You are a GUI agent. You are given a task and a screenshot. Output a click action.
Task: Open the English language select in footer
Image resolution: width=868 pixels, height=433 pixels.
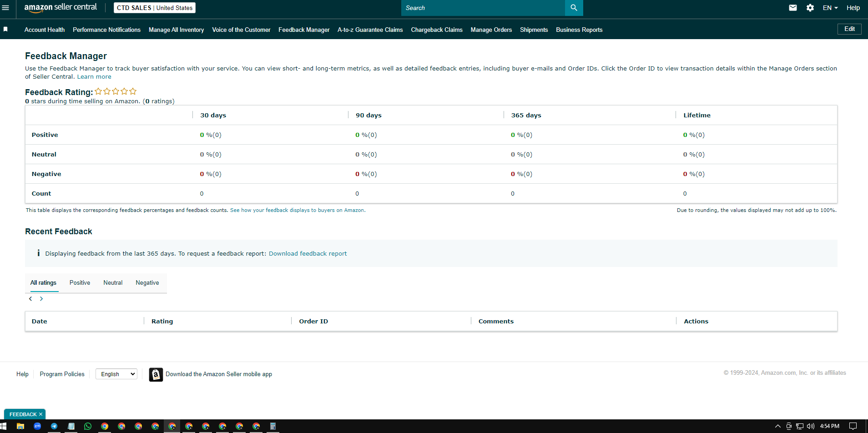point(116,374)
